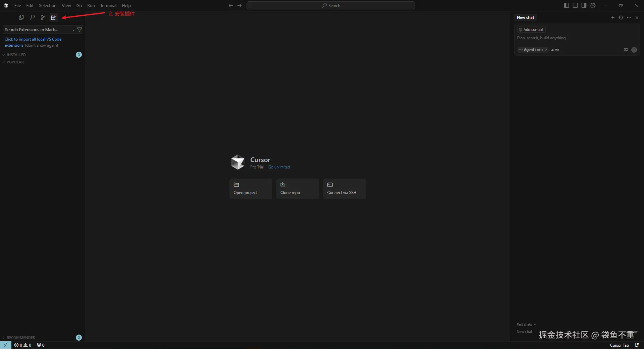
Task: Go back with the left arrow
Action: click(230, 5)
